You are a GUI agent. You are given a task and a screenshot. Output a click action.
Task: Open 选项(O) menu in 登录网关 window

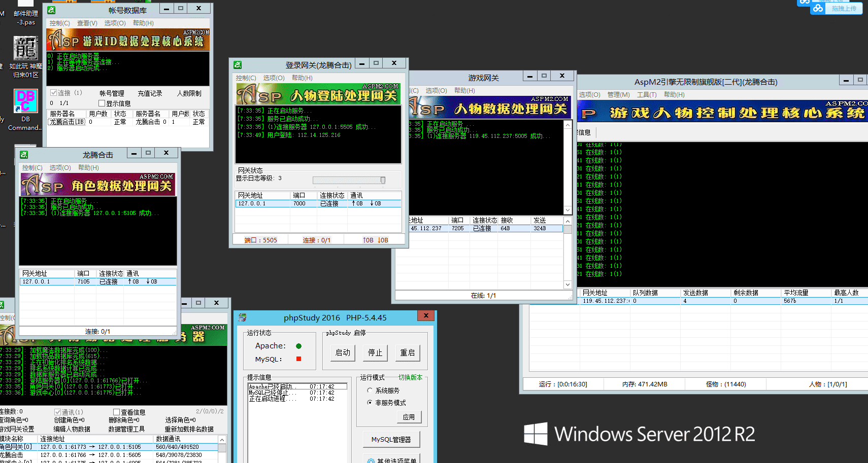coord(274,78)
